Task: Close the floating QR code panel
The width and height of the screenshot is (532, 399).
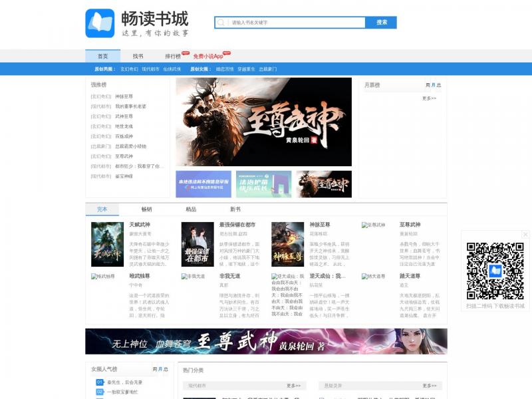Action: (525, 235)
